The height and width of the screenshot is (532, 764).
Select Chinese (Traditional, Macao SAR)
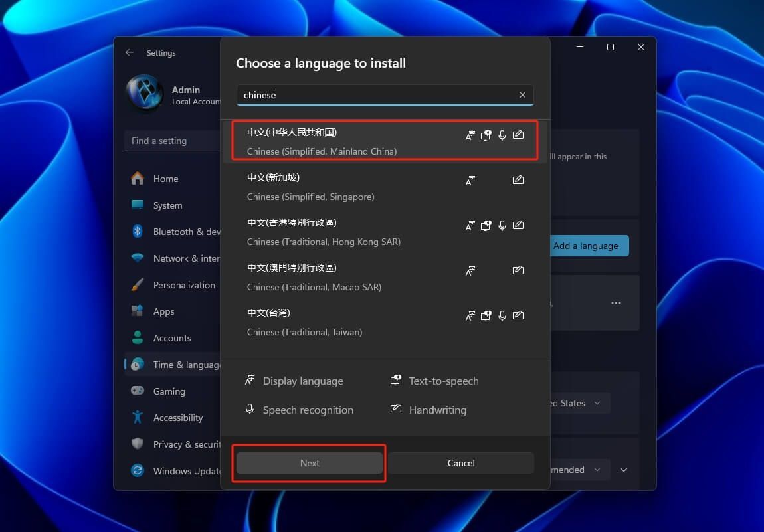[385, 277]
